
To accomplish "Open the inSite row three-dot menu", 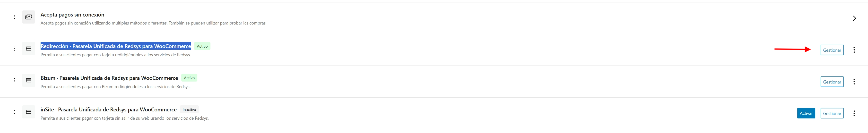I will [854, 113].
